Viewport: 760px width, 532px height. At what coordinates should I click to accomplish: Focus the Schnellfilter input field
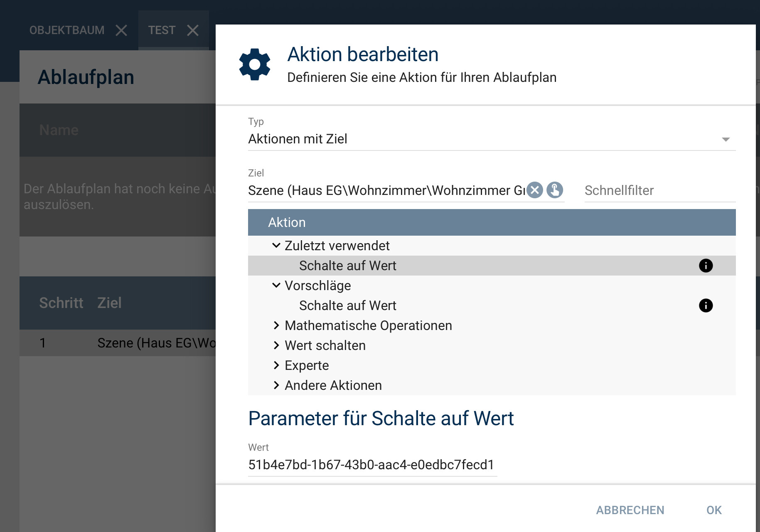pos(660,191)
